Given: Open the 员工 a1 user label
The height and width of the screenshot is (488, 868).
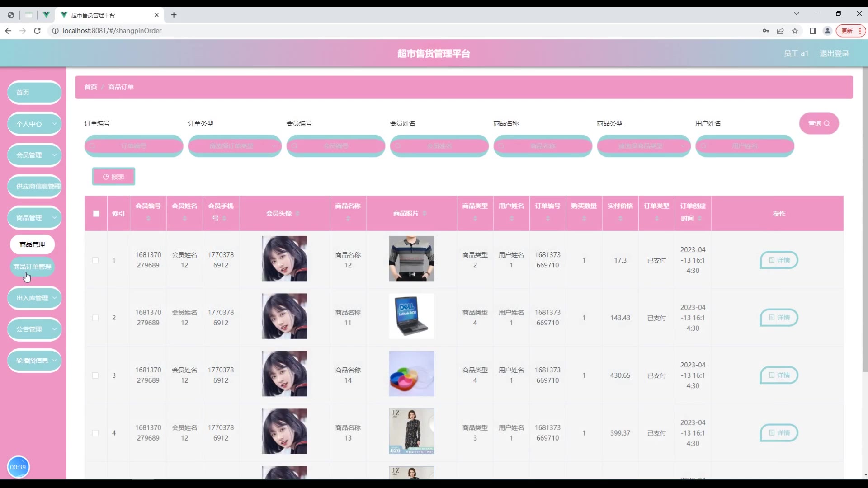Looking at the screenshot, I should click(x=796, y=53).
